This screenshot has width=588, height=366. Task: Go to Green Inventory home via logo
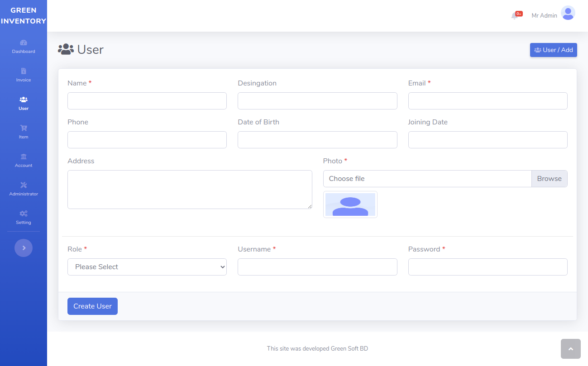pyautogui.click(x=24, y=15)
